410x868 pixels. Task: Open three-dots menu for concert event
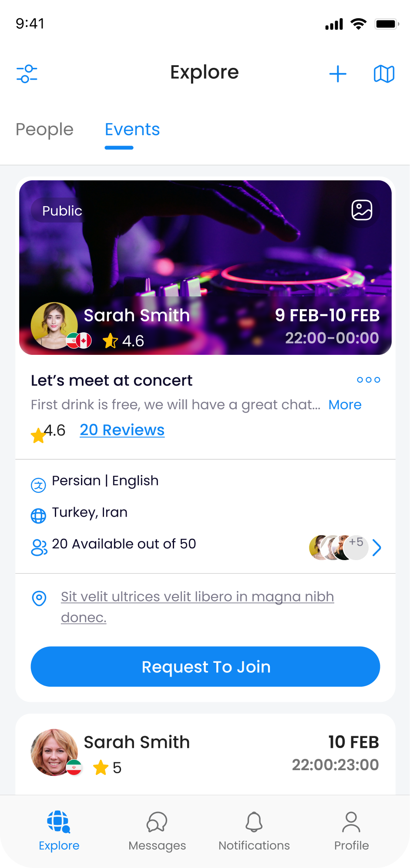pyautogui.click(x=368, y=380)
